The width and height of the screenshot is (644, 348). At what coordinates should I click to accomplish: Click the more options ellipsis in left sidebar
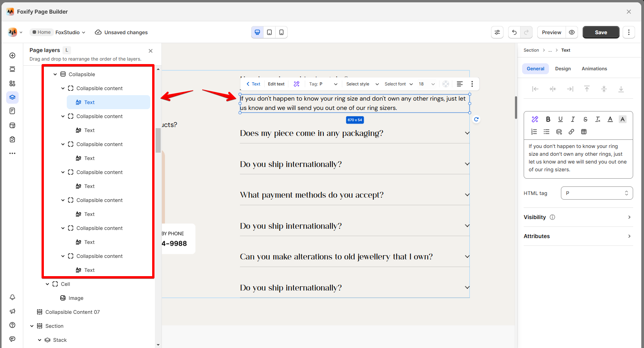pyautogui.click(x=12, y=153)
